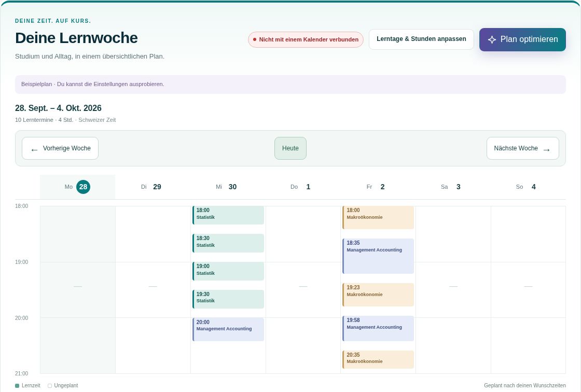Jump to Heute
Image resolution: width=581 pixels, height=392 pixels.
tap(290, 148)
